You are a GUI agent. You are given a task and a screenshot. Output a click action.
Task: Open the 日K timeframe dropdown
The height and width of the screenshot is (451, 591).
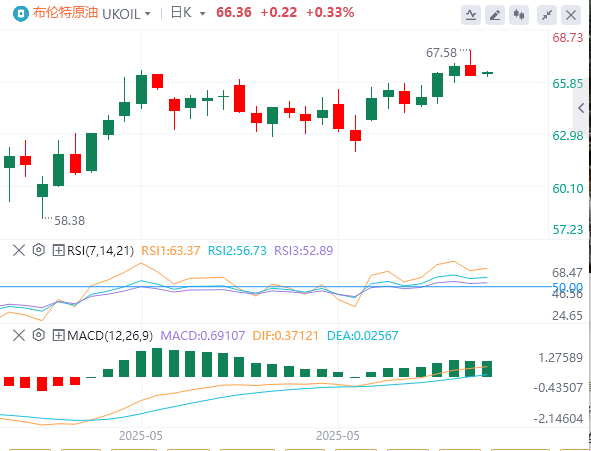pos(203,14)
